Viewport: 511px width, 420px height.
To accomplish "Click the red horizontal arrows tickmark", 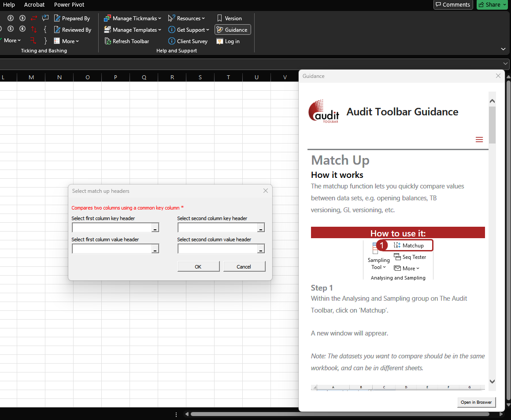I will click(34, 18).
